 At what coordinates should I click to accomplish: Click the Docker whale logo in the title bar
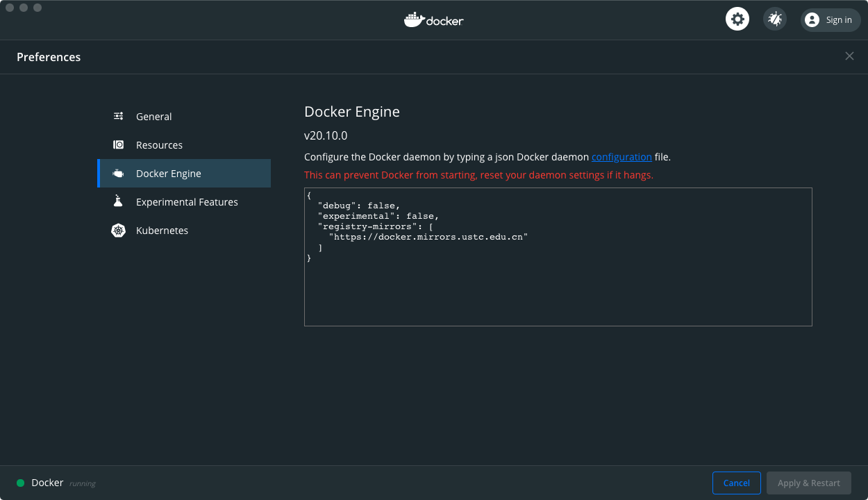(x=434, y=19)
